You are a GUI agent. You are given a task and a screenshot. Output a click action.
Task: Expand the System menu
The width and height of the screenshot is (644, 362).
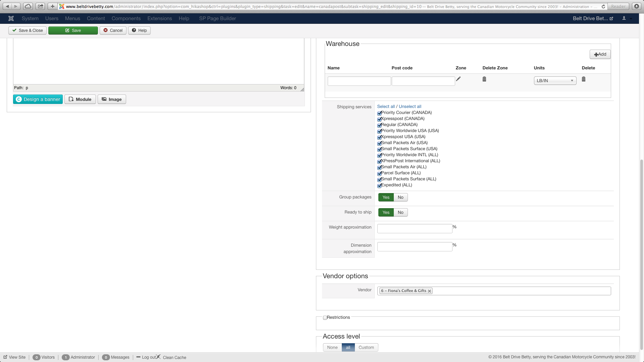coord(30,18)
